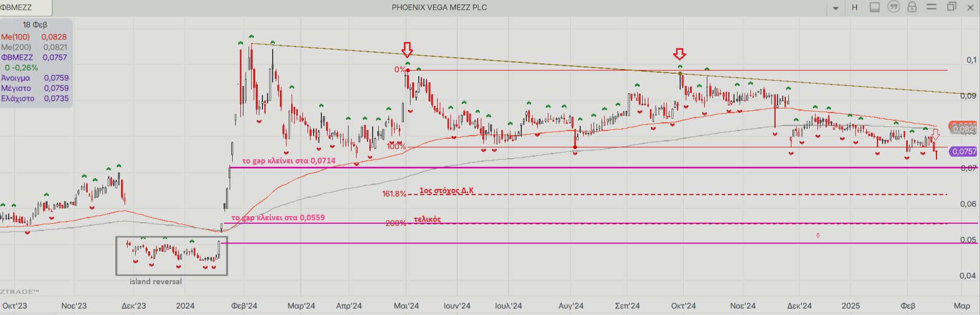The image size is (980, 315).
Task: Click the 161.8% Fibonacci level label
Action: pyautogui.click(x=394, y=194)
